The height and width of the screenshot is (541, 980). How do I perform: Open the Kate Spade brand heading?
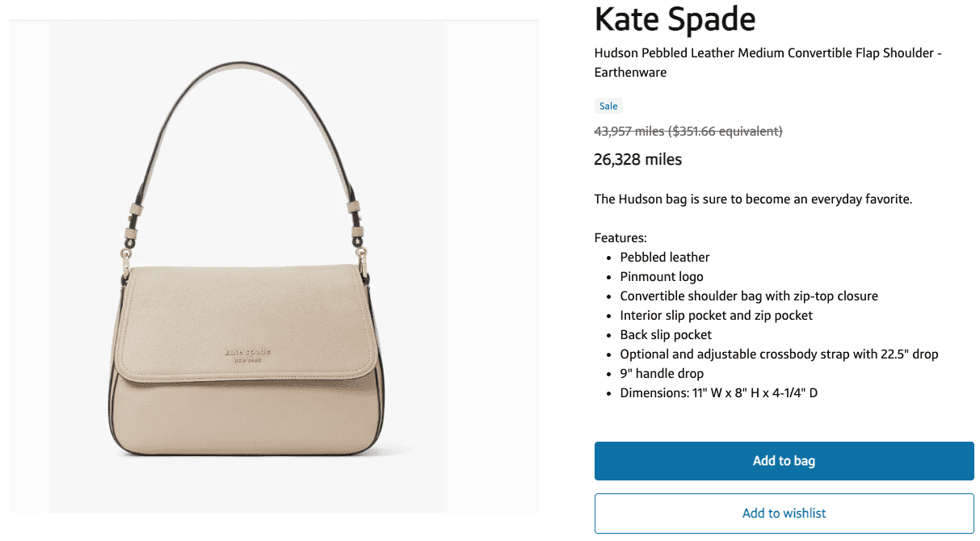pyautogui.click(x=675, y=19)
